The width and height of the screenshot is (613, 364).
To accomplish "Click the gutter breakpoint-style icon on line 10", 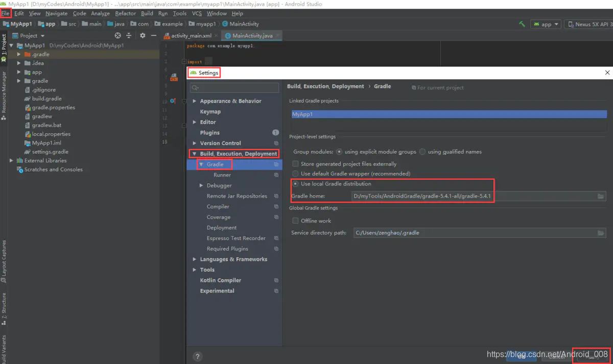I will [x=173, y=101].
